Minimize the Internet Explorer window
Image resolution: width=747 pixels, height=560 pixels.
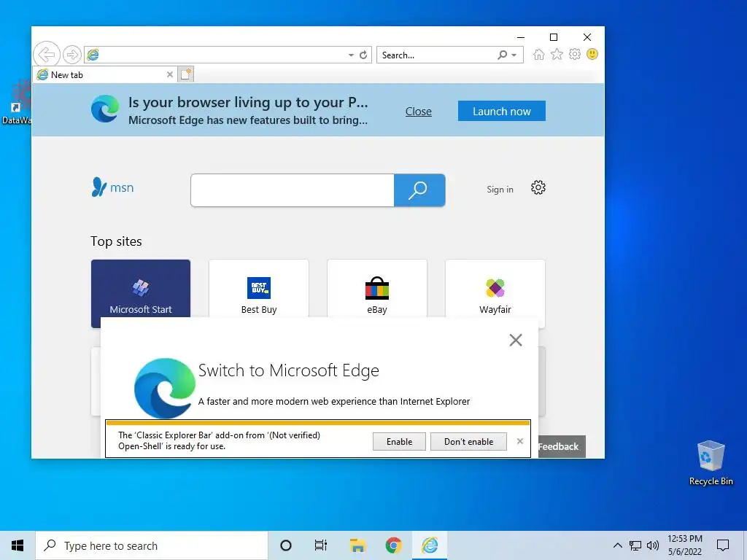point(521,37)
